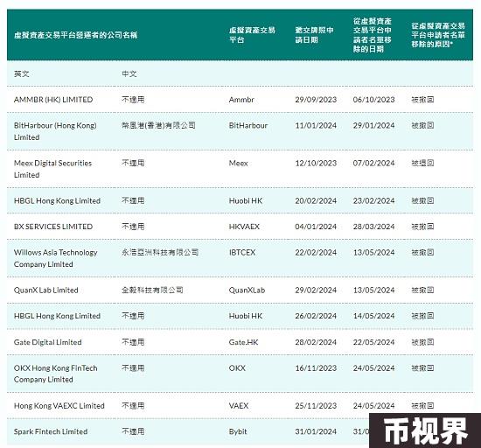Select the 'IBTCEX' platform name
This screenshot has width=481, height=448.
(x=242, y=253)
